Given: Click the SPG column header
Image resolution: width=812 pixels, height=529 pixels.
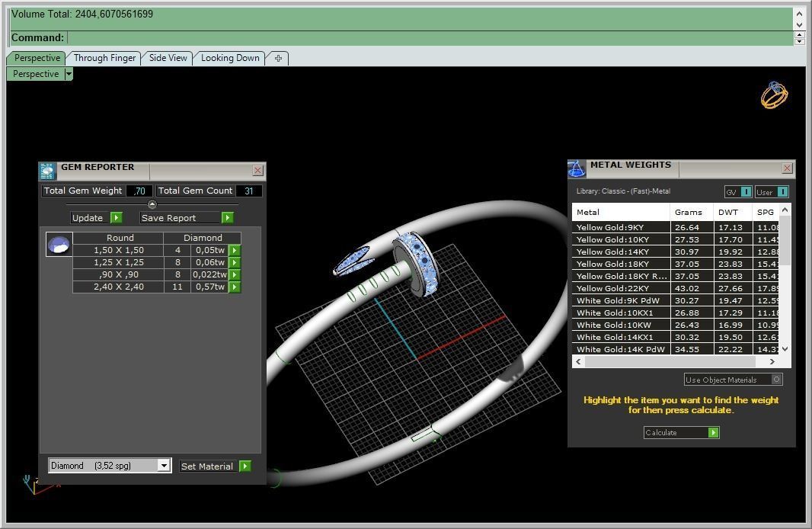Looking at the screenshot, I should point(766,212).
